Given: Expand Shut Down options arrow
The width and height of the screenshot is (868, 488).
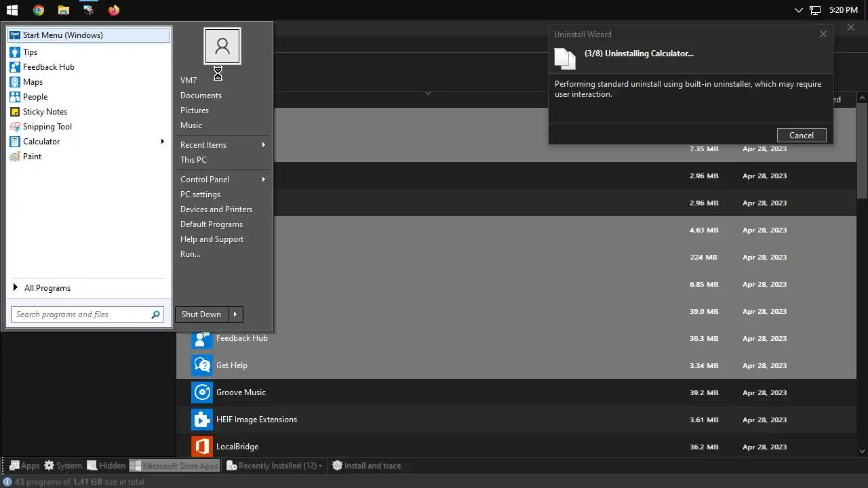Looking at the screenshot, I should (x=235, y=314).
